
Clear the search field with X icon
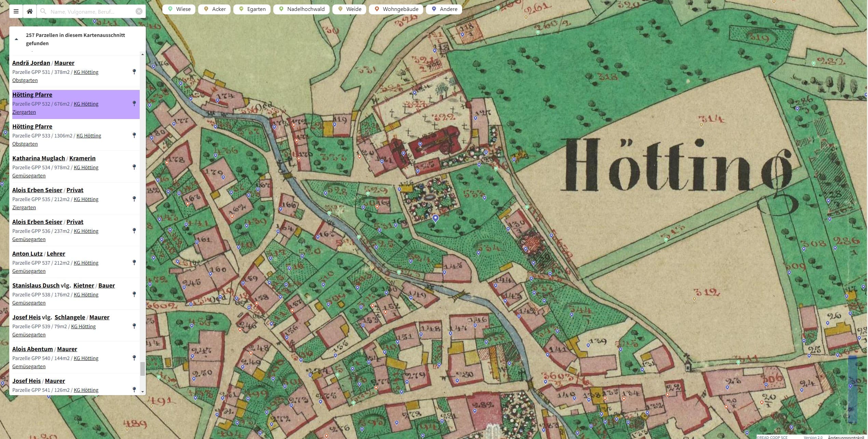139,11
